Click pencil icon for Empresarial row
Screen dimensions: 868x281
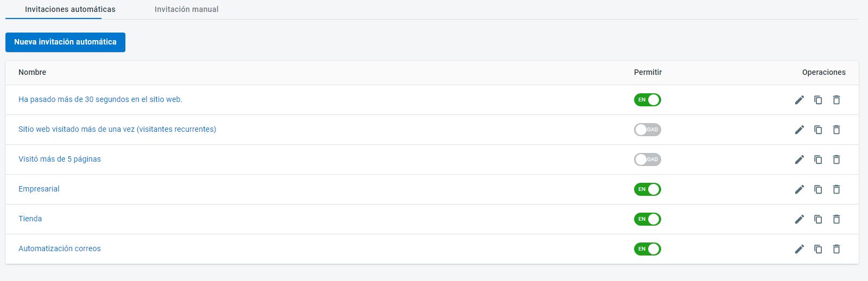[799, 189]
